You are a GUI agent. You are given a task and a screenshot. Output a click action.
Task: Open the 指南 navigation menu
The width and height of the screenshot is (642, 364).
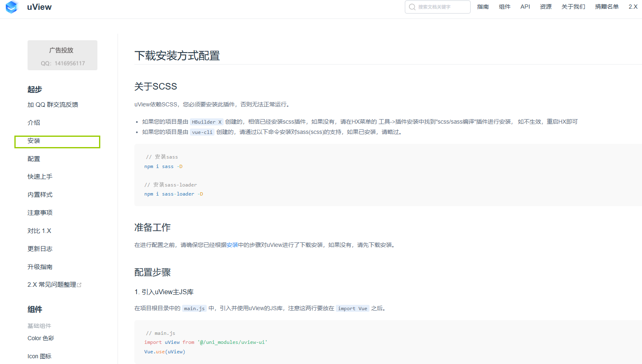click(x=483, y=7)
